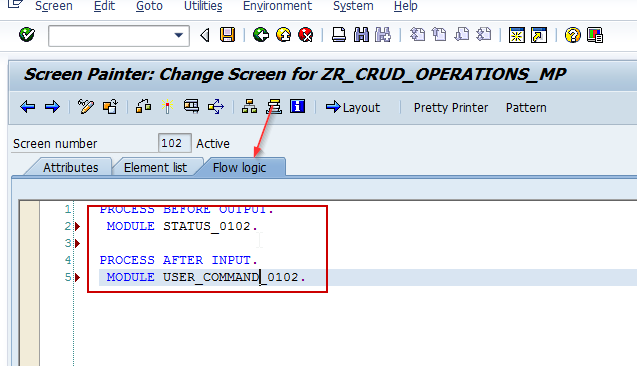Jump to last page icon

click(483, 35)
